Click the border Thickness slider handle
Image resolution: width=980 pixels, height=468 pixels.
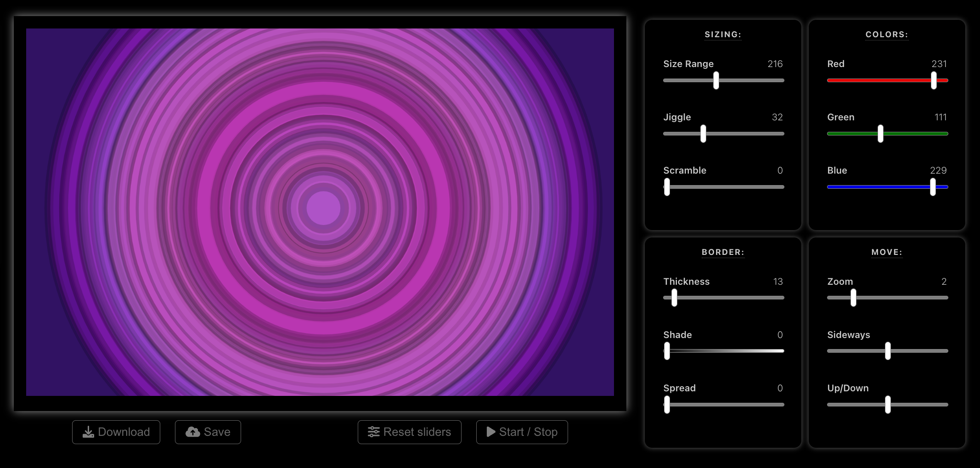tap(674, 298)
